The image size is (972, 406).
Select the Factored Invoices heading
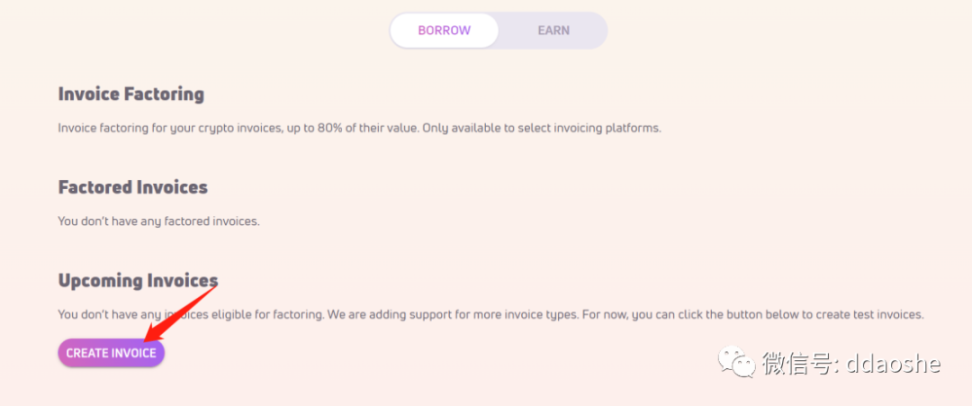(133, 187)
